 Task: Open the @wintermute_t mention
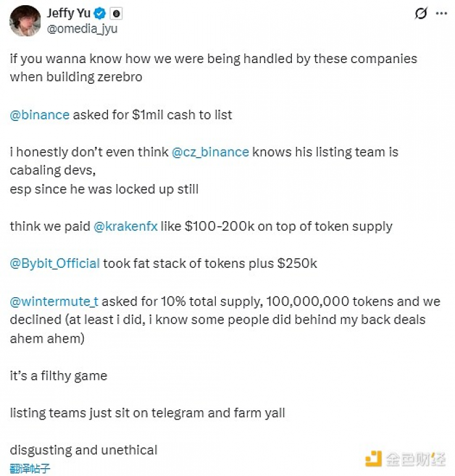54,301
